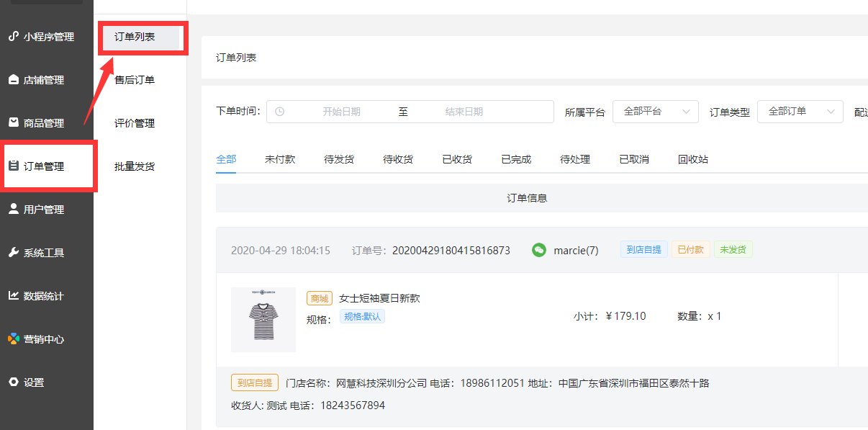This screenshot has width=868, height=430.
Task: Click order number 20200429180415816873
Action: pyautogui.click(x=451, y=251)
